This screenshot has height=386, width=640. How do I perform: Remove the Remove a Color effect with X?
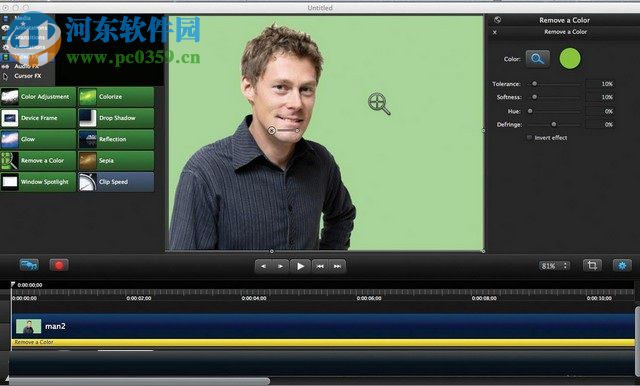(495, 32)
